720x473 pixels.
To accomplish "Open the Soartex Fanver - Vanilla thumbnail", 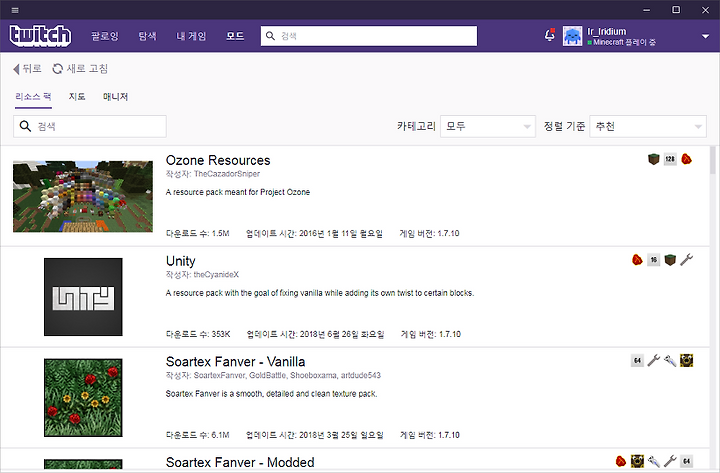I will 83,398.
